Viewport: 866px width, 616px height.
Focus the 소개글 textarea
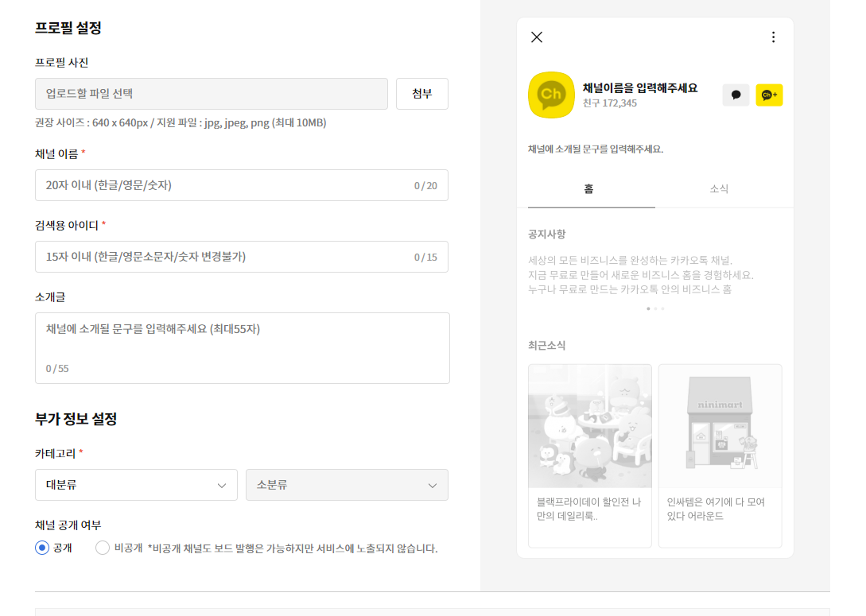(x=243, y=348)
